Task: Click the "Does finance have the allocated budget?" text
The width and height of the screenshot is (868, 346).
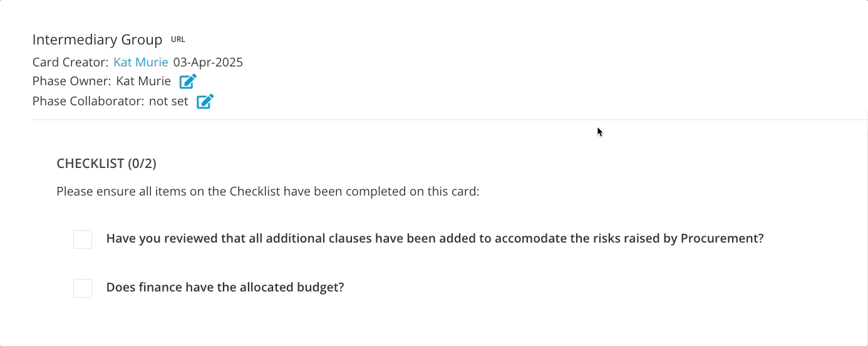Action: [225, 288]
